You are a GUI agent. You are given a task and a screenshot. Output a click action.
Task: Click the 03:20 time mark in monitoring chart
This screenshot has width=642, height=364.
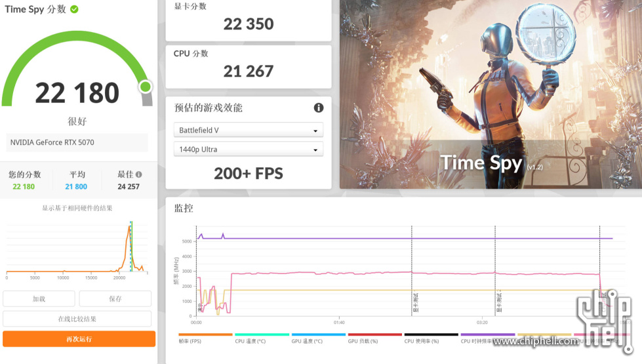tap(482, 323)
